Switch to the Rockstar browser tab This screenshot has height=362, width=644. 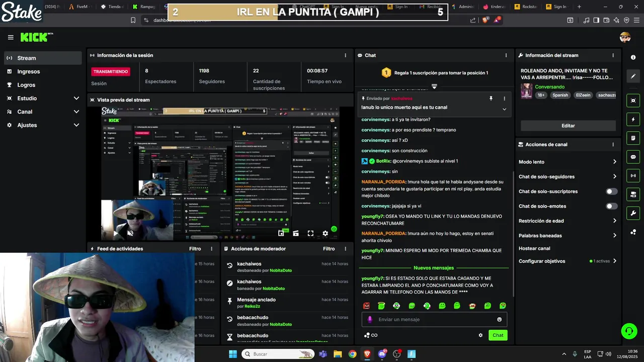pyautogui.click(x=526, y=7)
